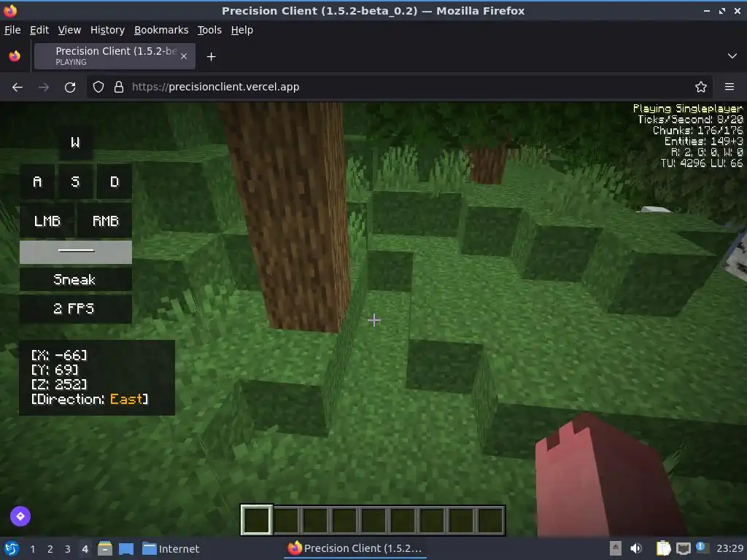Switch to workspace 2
The width and height of the screenshot is (747, 560).
click(50, 549)
